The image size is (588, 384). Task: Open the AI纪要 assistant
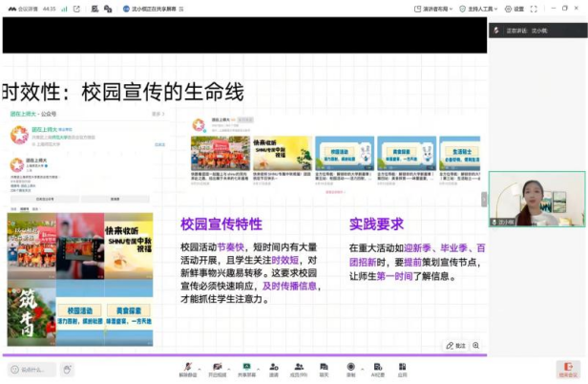click(x=377, y=368)
